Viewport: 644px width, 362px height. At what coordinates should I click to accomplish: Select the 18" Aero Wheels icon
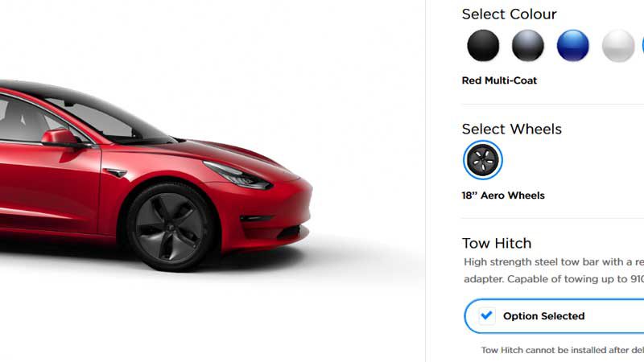482,160
